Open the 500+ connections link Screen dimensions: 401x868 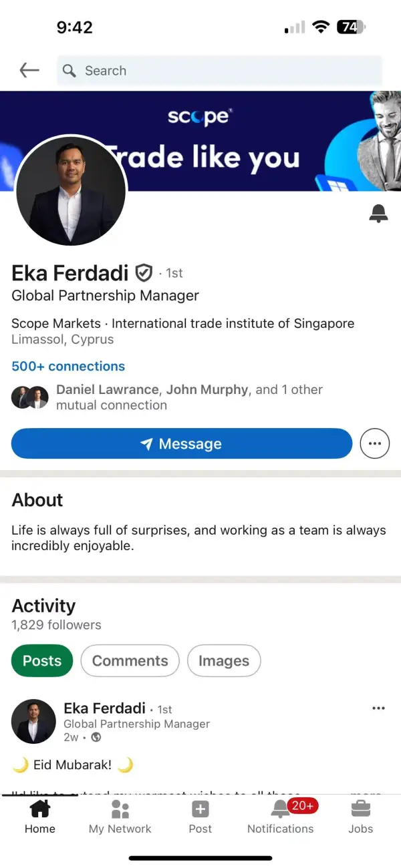pyautogui.click(x=68, y=366)
